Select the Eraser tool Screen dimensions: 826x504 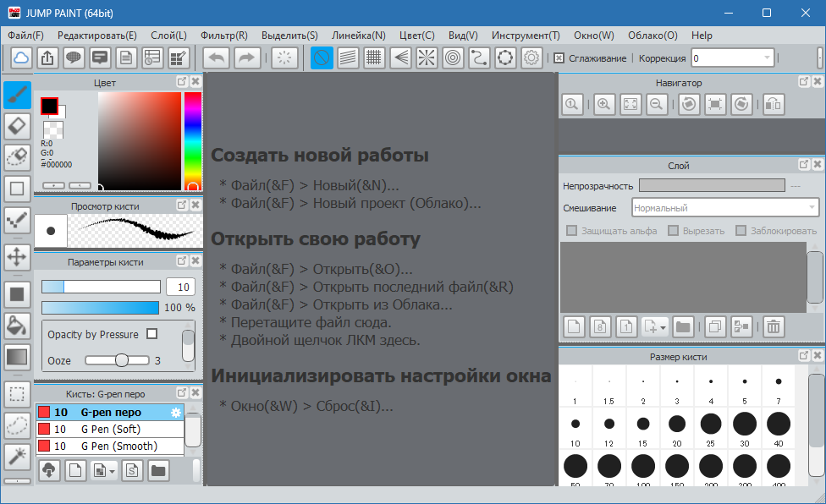(18, 126)
